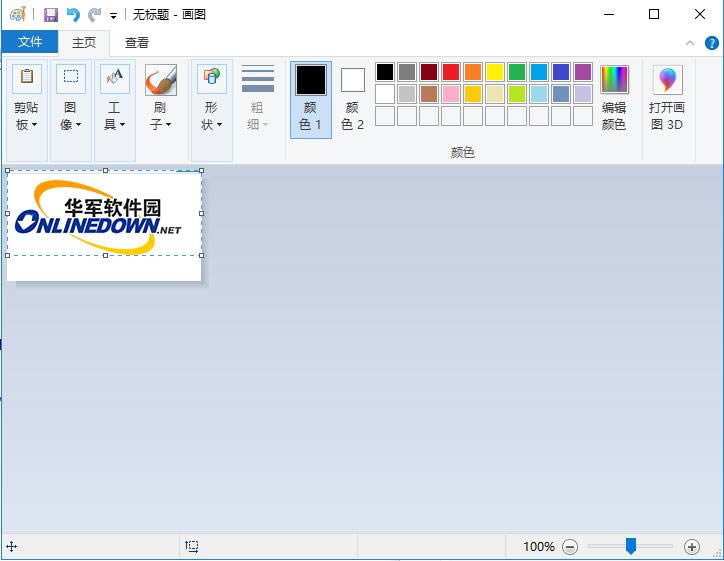Click the bottom-right selection resize handle

coord(201,255)
